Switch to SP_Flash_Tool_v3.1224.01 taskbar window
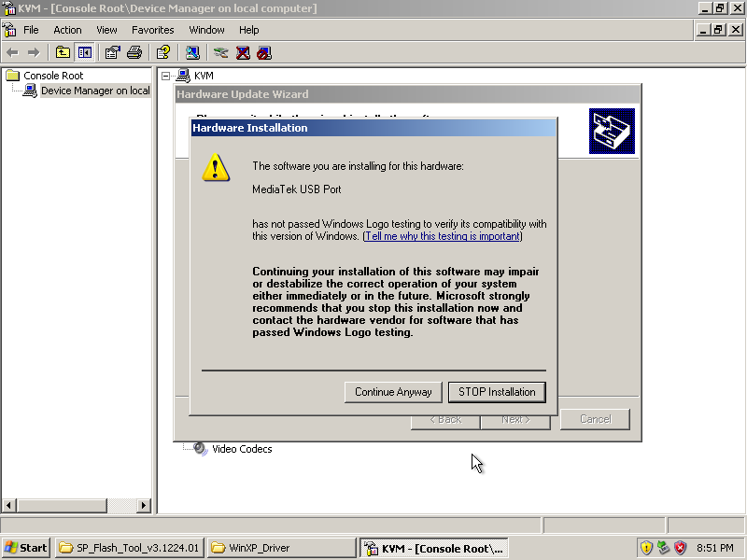This screenshot has width=747, height=560. coord(130,548)
